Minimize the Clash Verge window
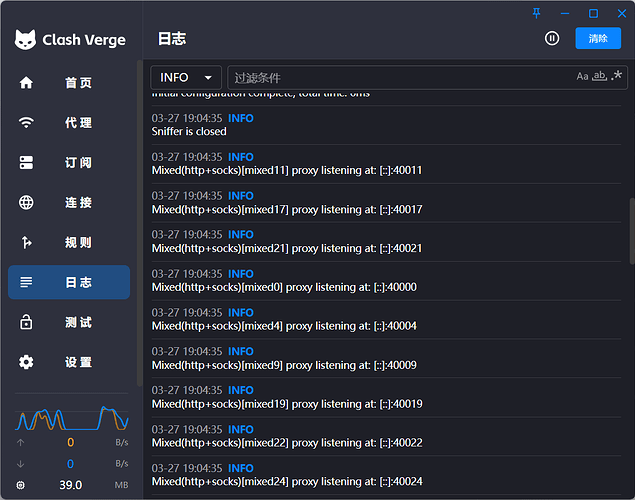 point(565,13)
